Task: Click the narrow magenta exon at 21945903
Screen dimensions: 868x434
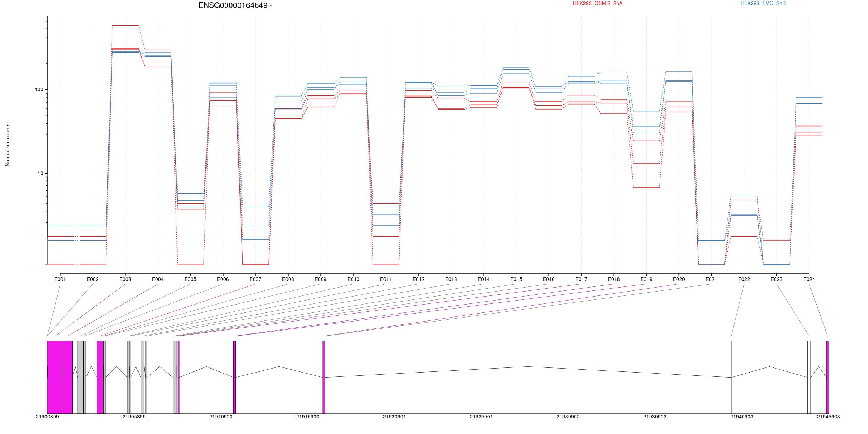Action: (827, 377)
